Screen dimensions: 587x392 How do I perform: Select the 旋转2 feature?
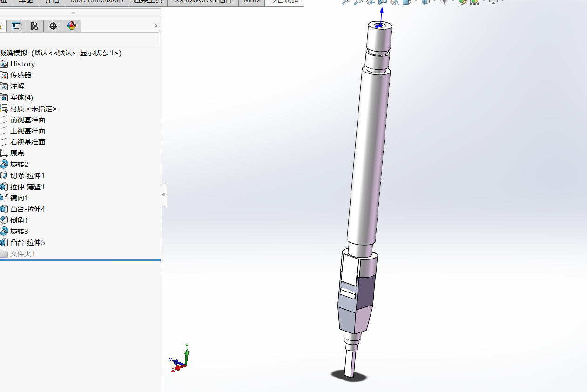(x=19, y=165)
